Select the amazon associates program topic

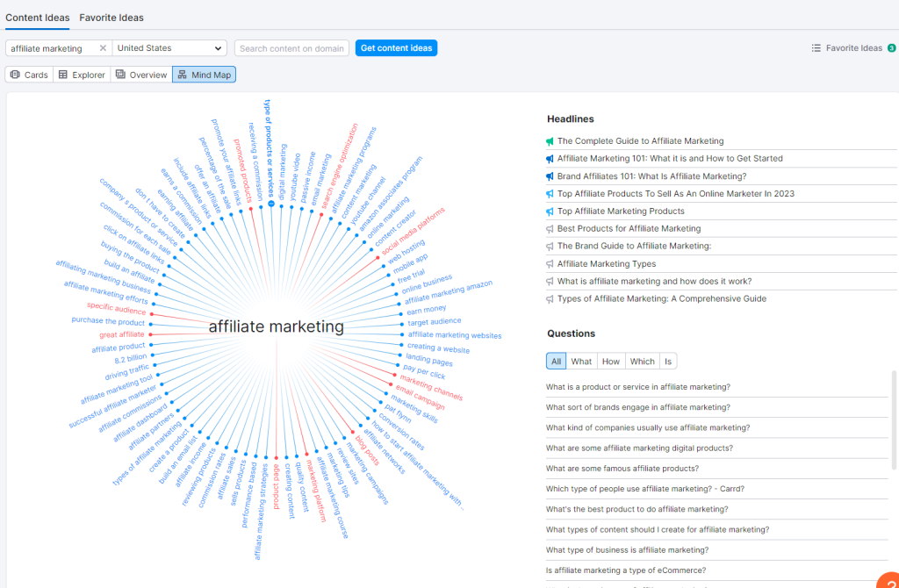click(x=391, y=193)
